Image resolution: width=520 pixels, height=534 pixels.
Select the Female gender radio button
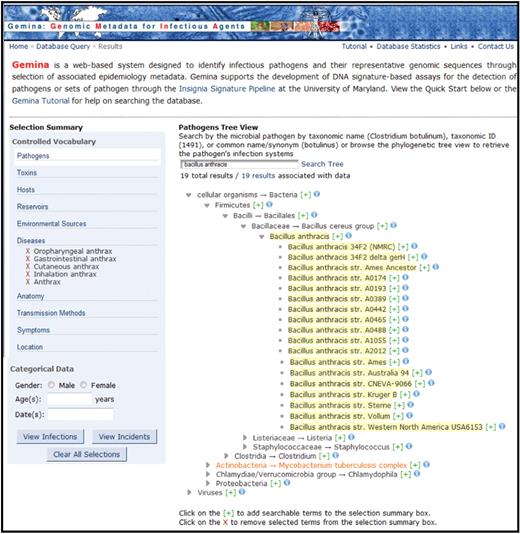[x=83, y=385]
